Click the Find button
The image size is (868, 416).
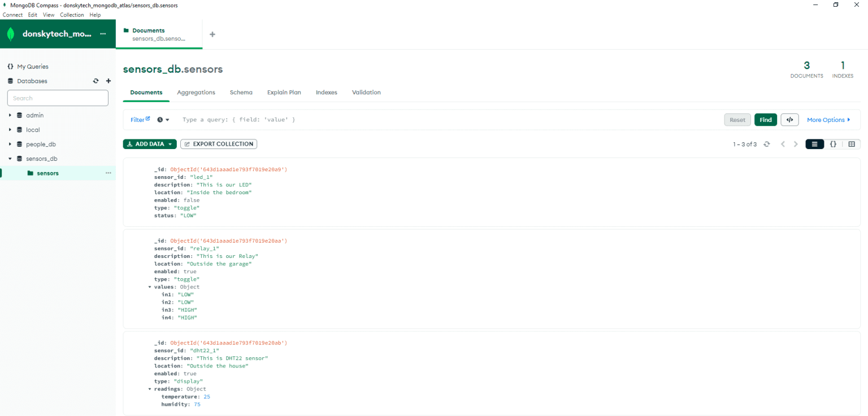765,119
